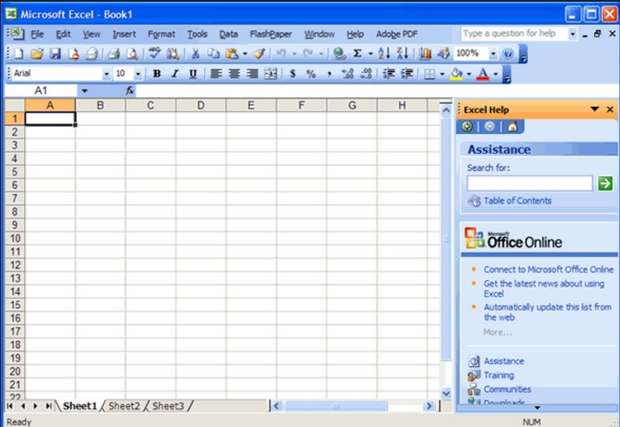Run the Spelling check icon

[x=155, y=53]
